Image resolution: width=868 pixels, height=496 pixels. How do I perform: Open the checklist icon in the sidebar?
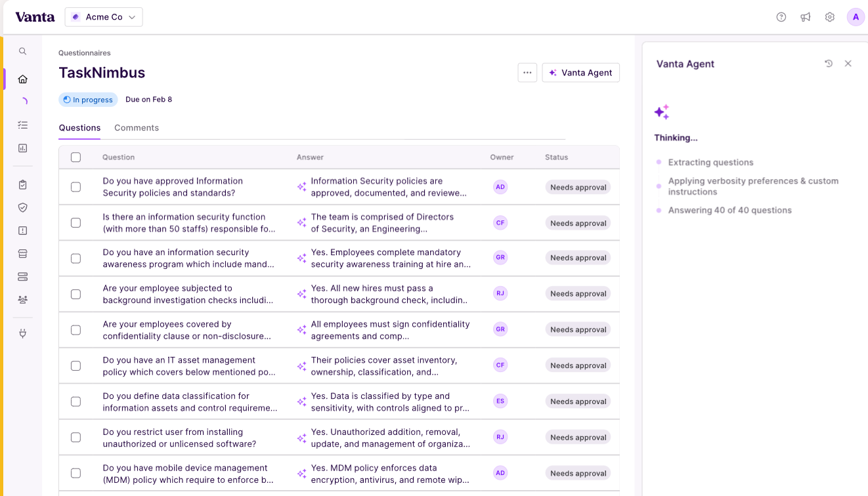22,125
